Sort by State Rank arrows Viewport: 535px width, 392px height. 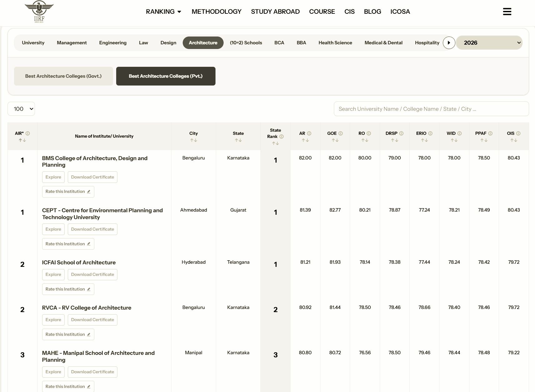[275, 143]
